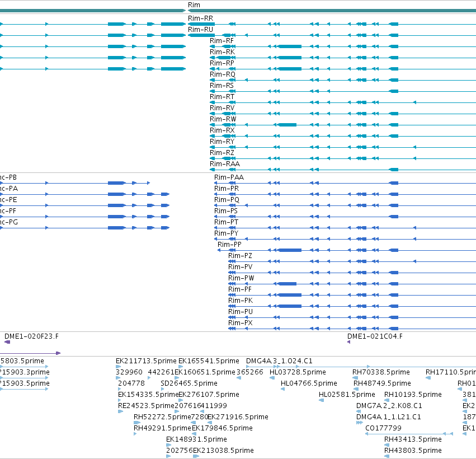The image size is (476, 459).
Task: Click the Rim-RV transcript label
Action: [x=222, y=108]
